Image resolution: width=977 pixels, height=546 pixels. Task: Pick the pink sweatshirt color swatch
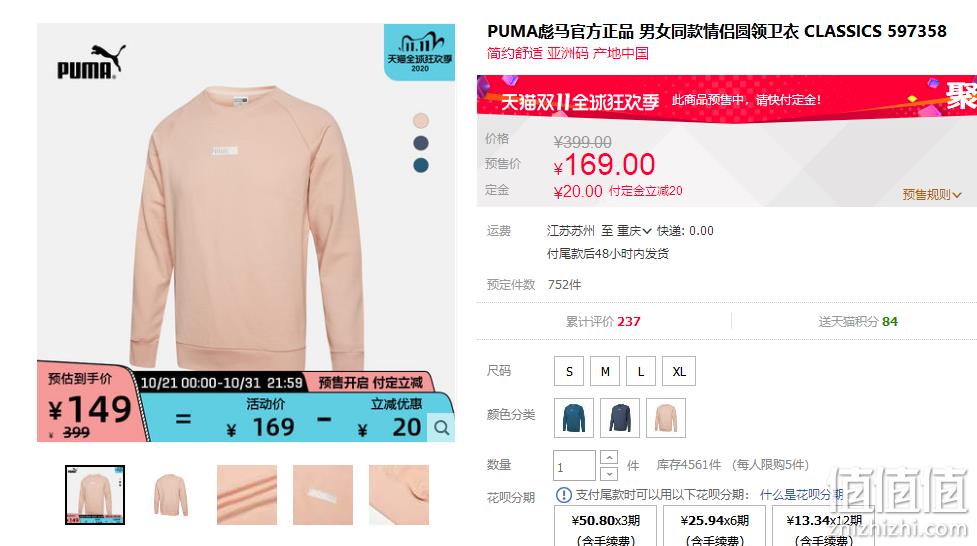coord(666,418)
